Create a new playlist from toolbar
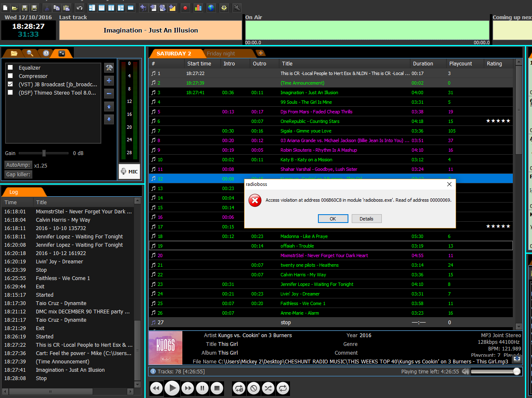 (5, 8)
